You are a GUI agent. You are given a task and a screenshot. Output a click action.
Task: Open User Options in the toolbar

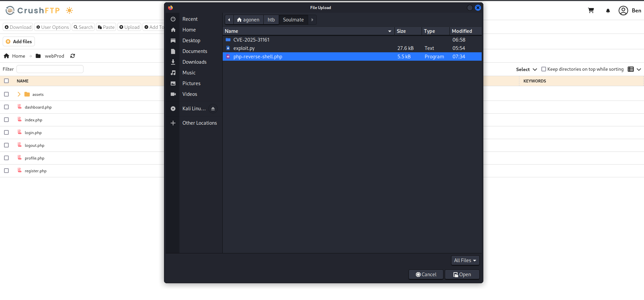[52, 27]
